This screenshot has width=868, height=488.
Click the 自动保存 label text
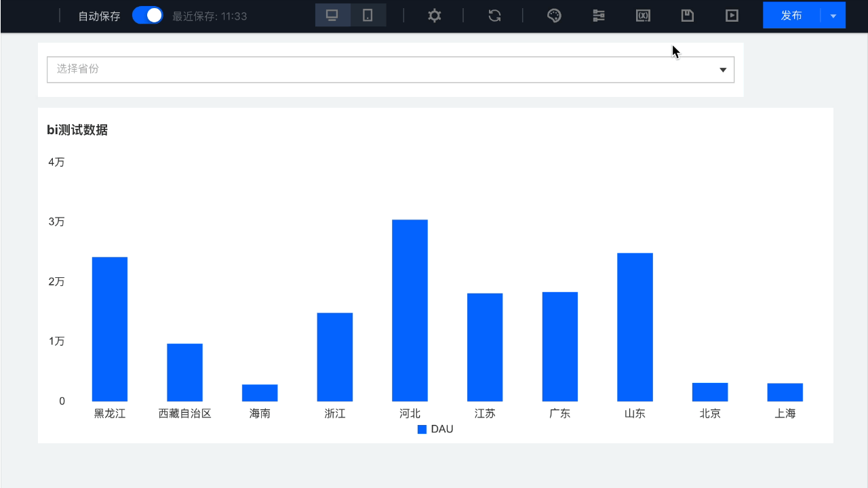(x=100, y=16)
